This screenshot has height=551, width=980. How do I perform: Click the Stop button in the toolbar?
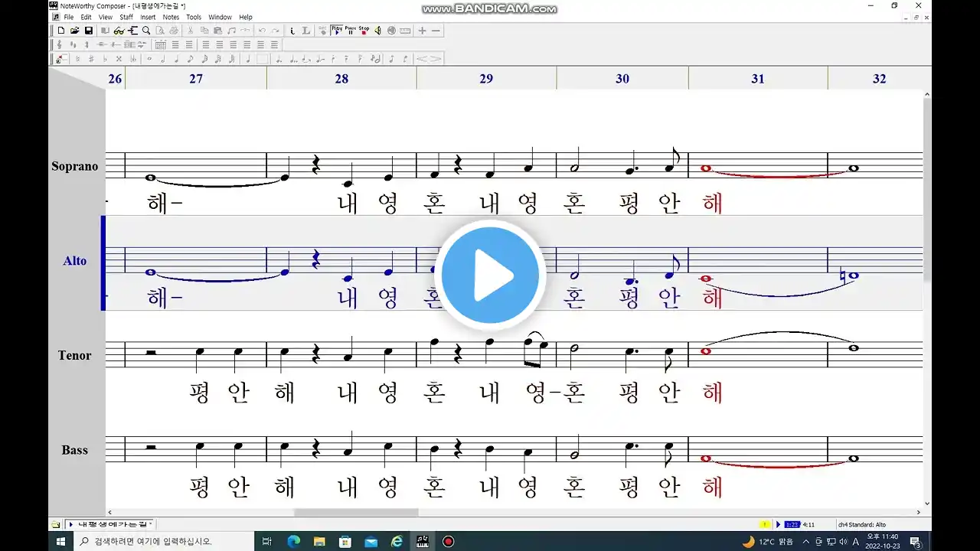364,31
